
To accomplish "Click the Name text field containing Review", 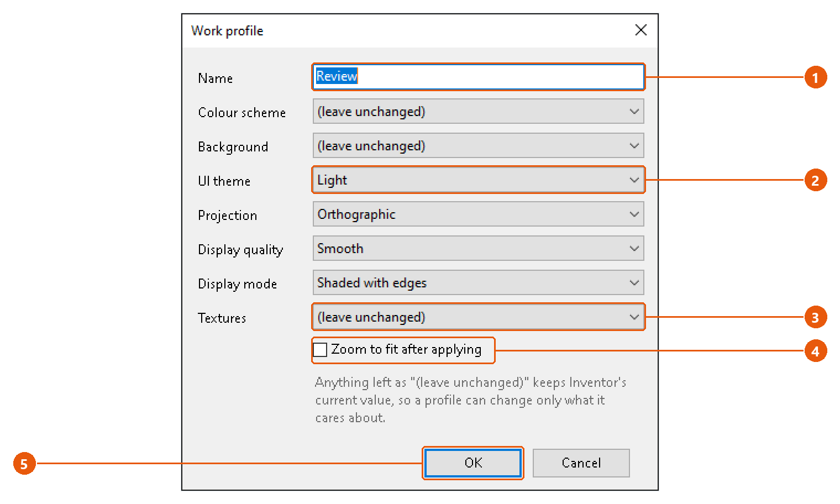I will (479, 77).
